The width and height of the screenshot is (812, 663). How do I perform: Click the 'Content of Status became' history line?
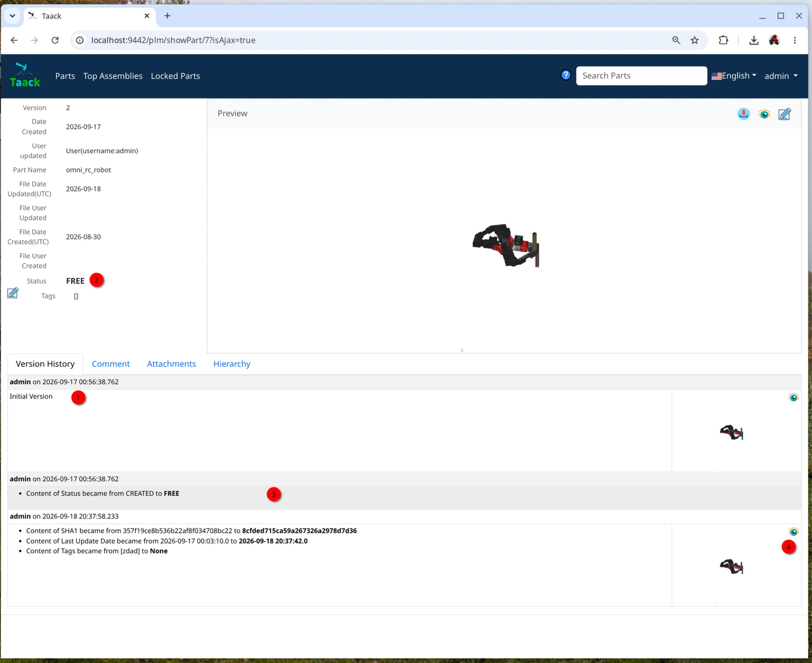pos(103,493)
